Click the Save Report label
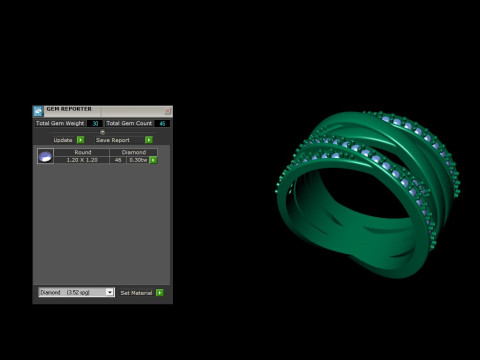This screenshot has height=360, width=480. (113, 140)
